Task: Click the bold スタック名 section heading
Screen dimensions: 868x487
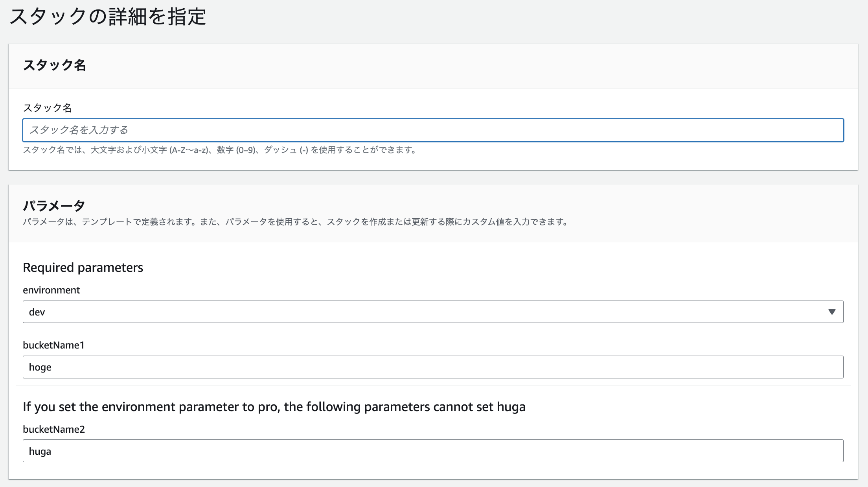Action: point(54,65)
